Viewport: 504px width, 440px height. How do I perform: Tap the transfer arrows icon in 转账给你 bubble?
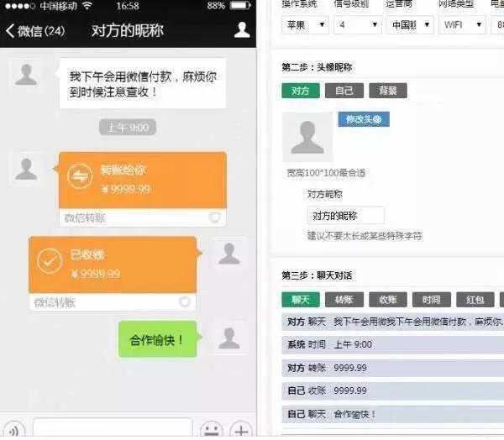click(x=80, y=176)
